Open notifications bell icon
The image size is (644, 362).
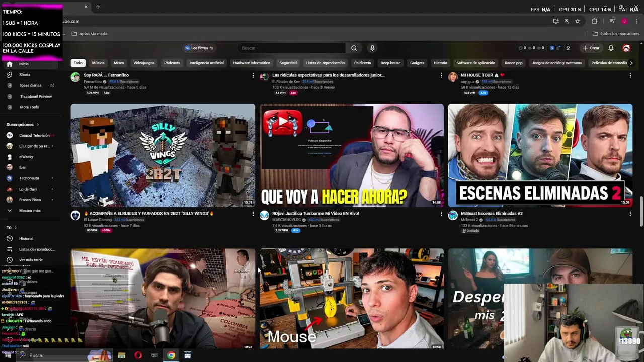click(611, 48)
